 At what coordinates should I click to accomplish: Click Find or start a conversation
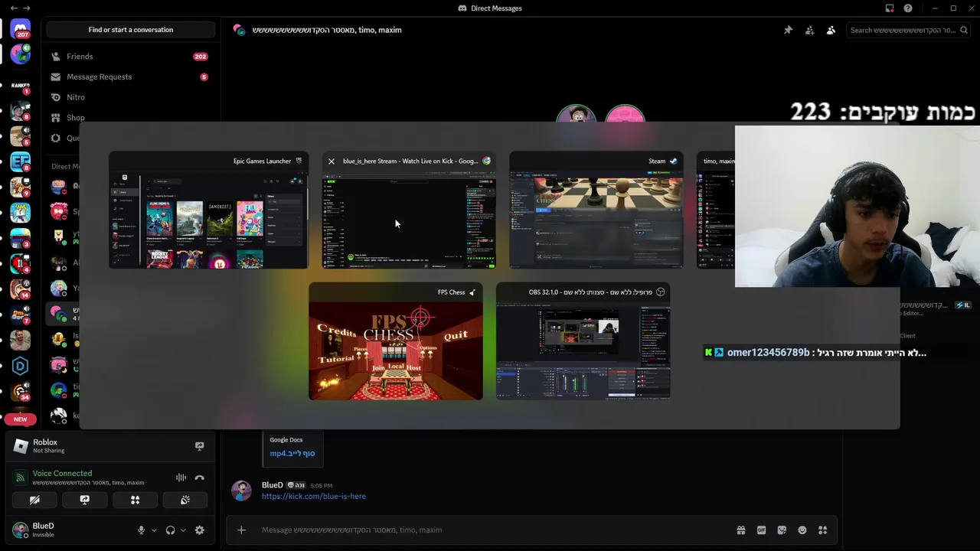click(130, 30)
